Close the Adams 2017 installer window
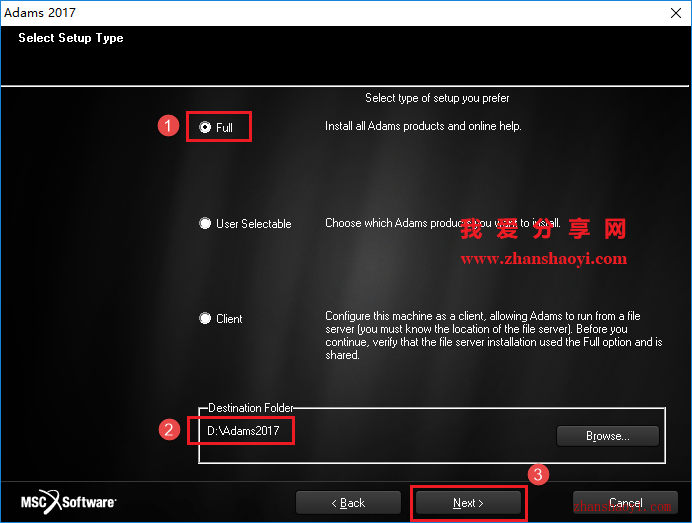Image resolution: width=692 pixels, height=523 pixels. pos(676,13)
